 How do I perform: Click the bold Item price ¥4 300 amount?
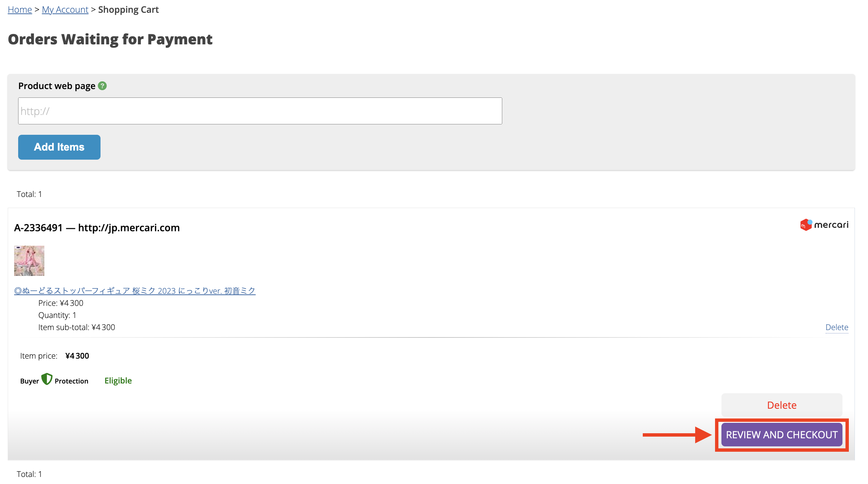click(x=77, y=356)
